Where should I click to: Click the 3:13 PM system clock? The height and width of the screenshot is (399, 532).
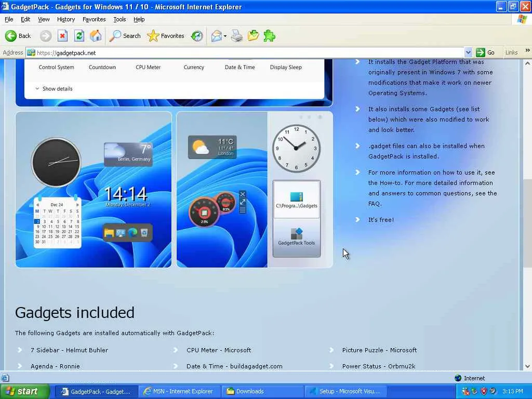[513, 391]
